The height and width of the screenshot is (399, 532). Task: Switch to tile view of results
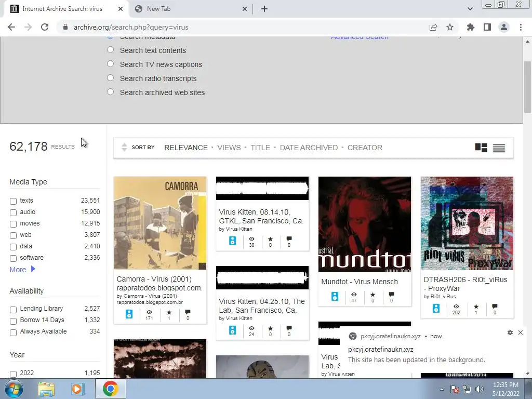coord(481,148)
